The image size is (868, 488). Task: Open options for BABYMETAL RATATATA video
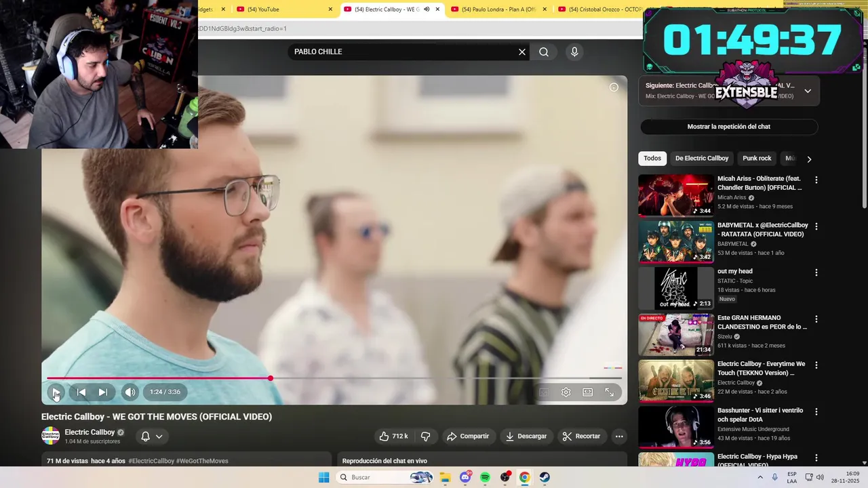coord(816,226)
